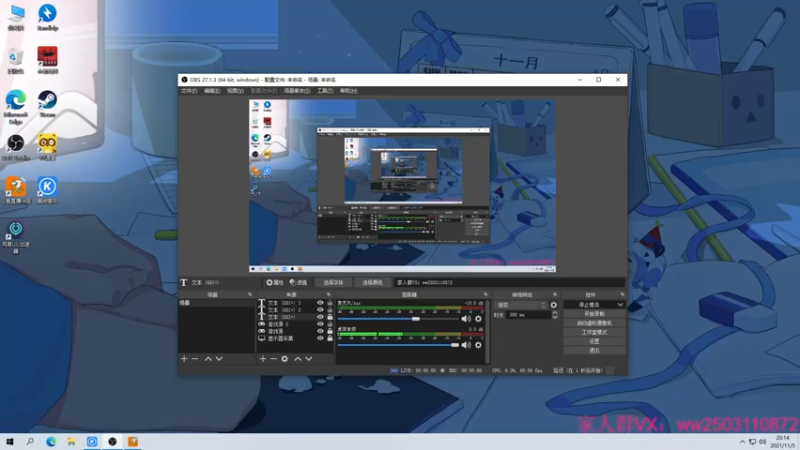The image size is (800, 450).
Task: Undock the Scene Transitions panel via header icon
Action: pyautogui.click(x=555, y=294)
